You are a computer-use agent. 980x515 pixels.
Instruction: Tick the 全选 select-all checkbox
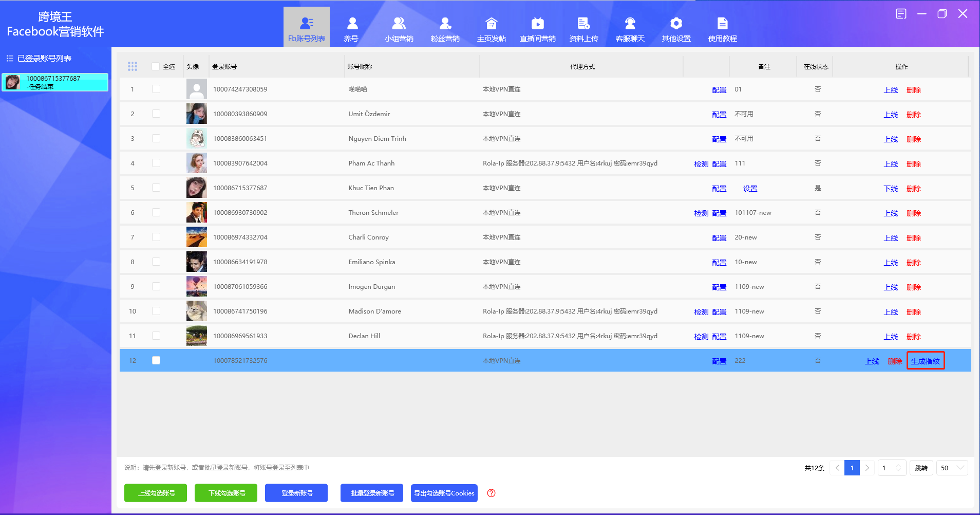pyautogui.click(x=156, y=66)
